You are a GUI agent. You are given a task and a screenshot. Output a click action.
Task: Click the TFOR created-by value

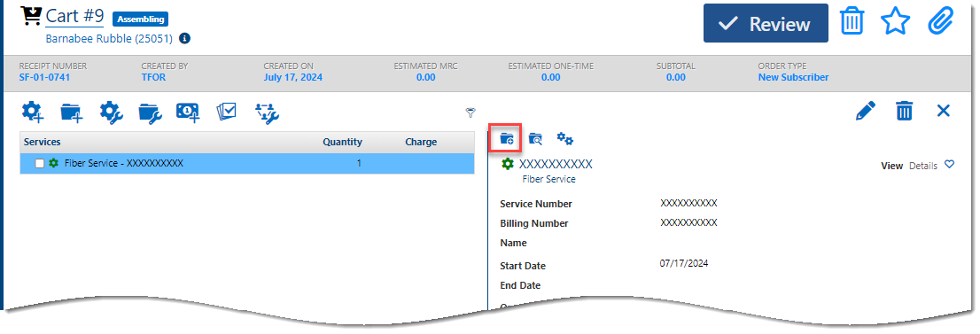[x=153, y=78]
